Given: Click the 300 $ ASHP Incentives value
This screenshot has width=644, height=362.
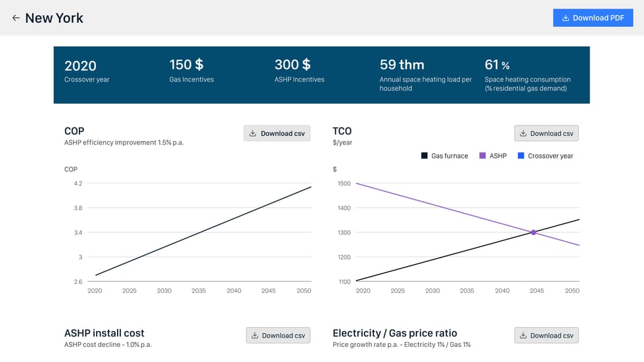Looking at the screenshot, I should (292, 64).
